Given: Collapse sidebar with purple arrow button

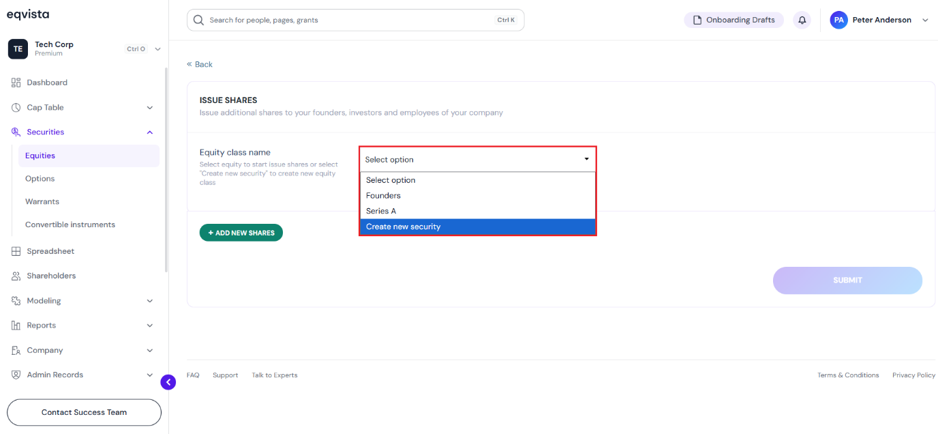Looking at the screenshot, I should click(x=168, y=382).
